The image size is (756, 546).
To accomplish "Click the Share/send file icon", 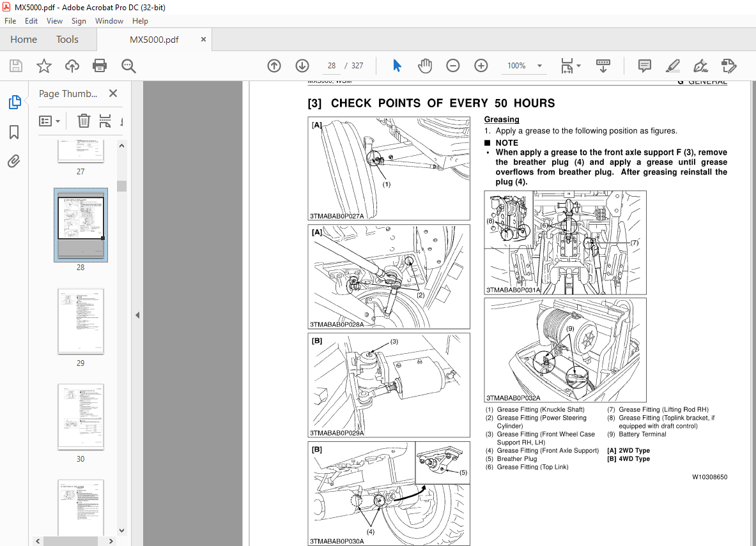I will pos(729,66).
